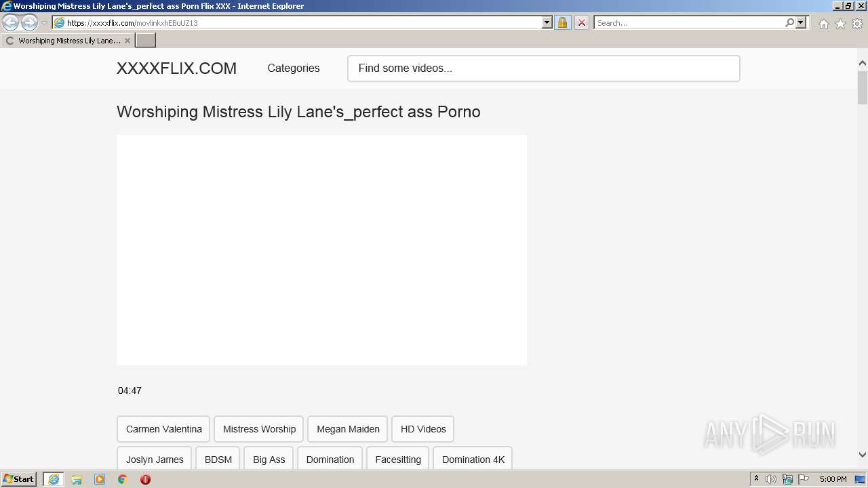Open the Carmen Valentina tag
The height and width of the screenshot is (488, 868).
163,429
